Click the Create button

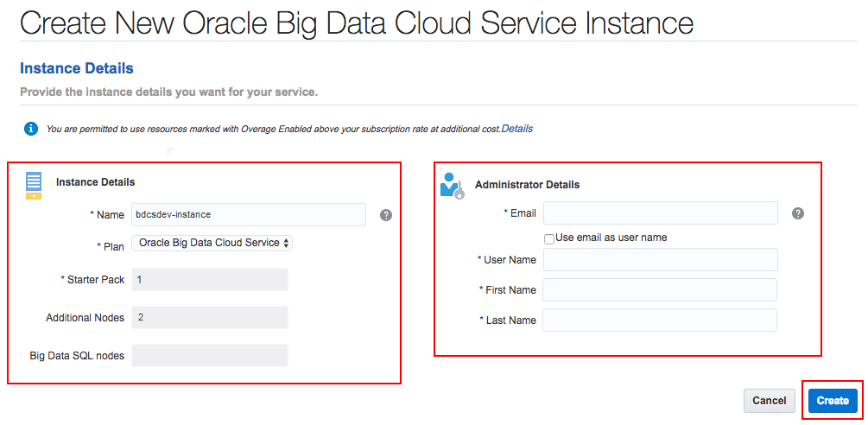(833, 401)
